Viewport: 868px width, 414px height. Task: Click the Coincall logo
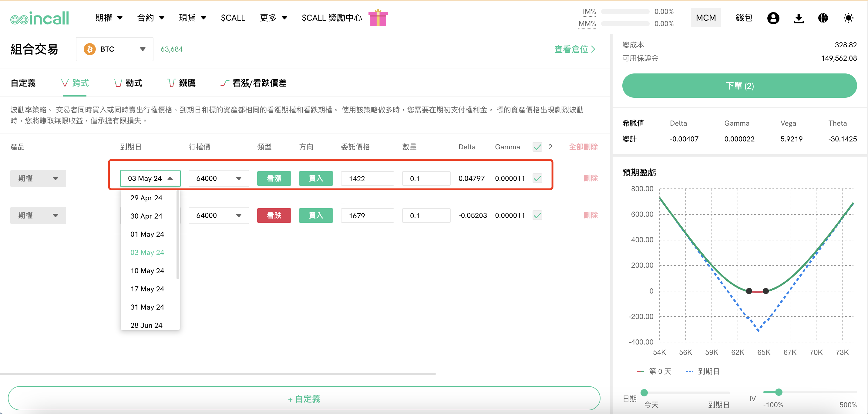[x=39, y=18]
